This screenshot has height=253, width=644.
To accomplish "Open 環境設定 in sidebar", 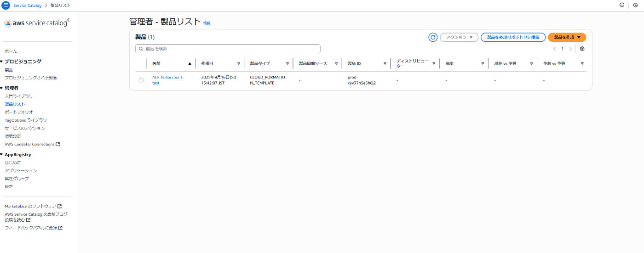I will pos(13,136).
